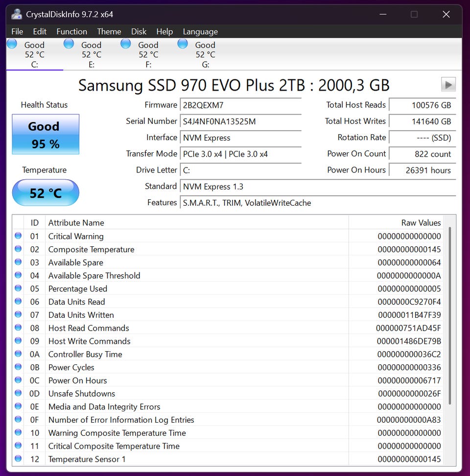Click the Good 95 % health status button
470x476 pixels.
click(x=46, y=135)
